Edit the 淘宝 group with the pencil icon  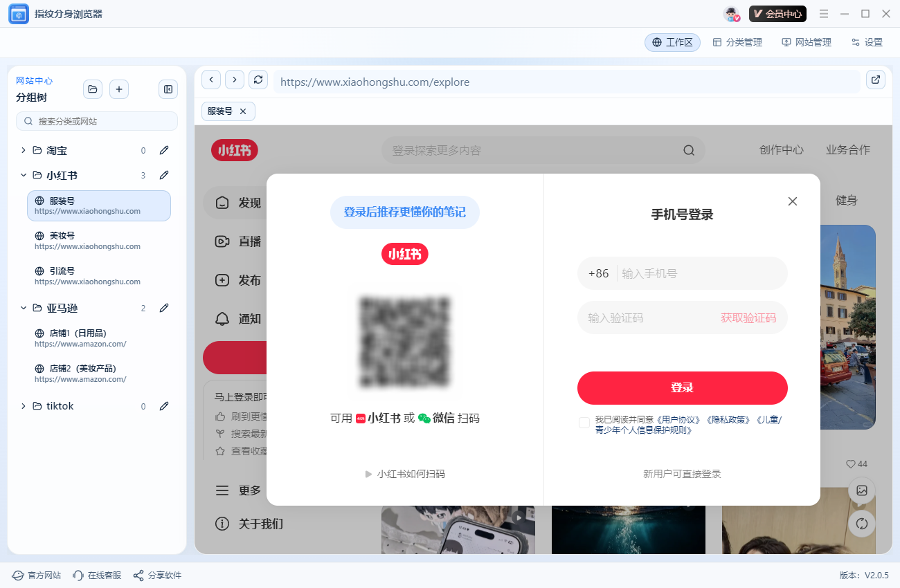[164, 150]
